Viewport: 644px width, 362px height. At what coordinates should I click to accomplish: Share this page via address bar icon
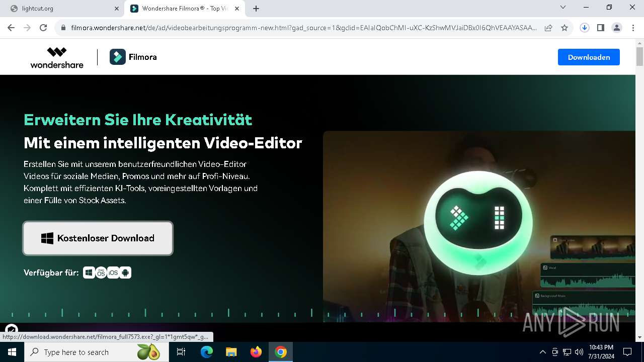coord(548,28)
